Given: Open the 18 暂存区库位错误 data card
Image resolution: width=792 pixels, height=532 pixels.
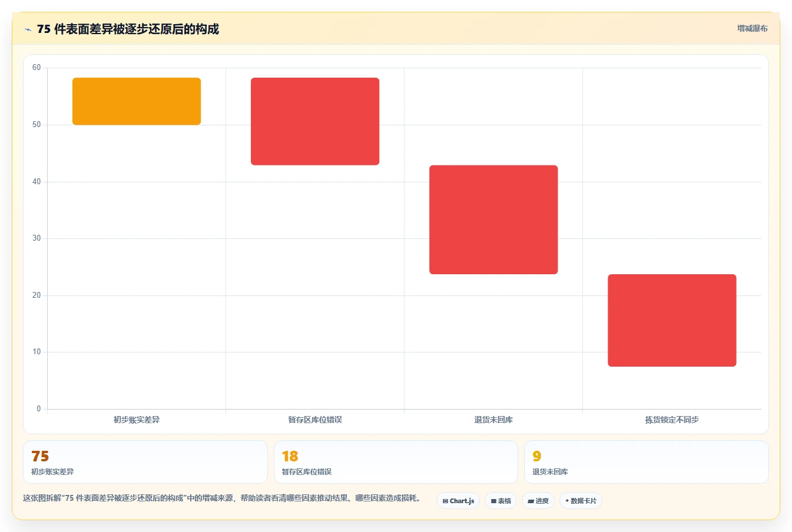Looking at the screenshot, I should coord(396,462).
